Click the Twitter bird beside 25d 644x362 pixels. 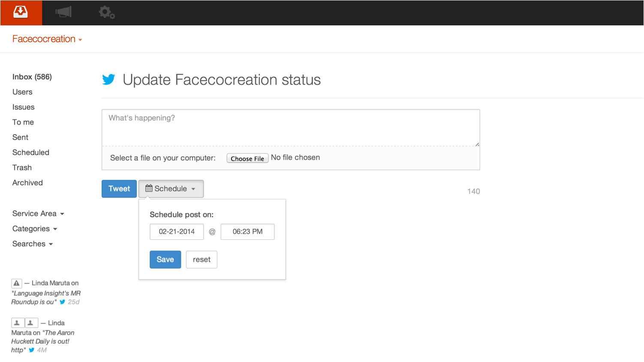(x=63, y=302)
